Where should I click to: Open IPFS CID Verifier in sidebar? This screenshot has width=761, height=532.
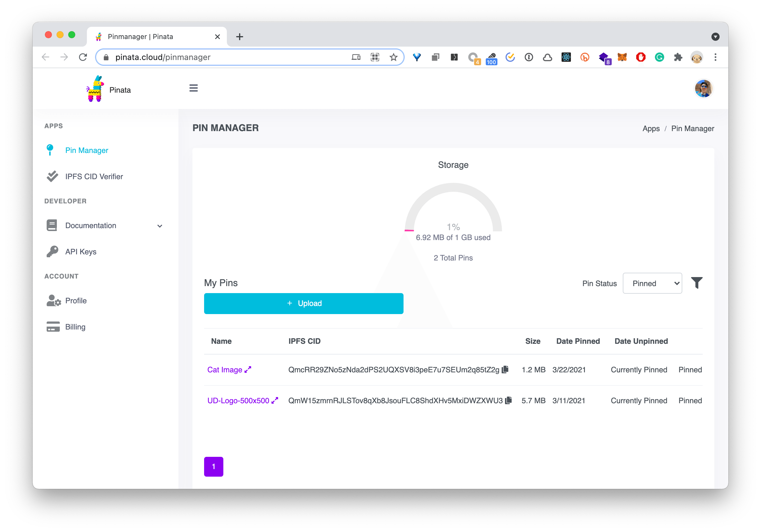[x=94, y=177]
